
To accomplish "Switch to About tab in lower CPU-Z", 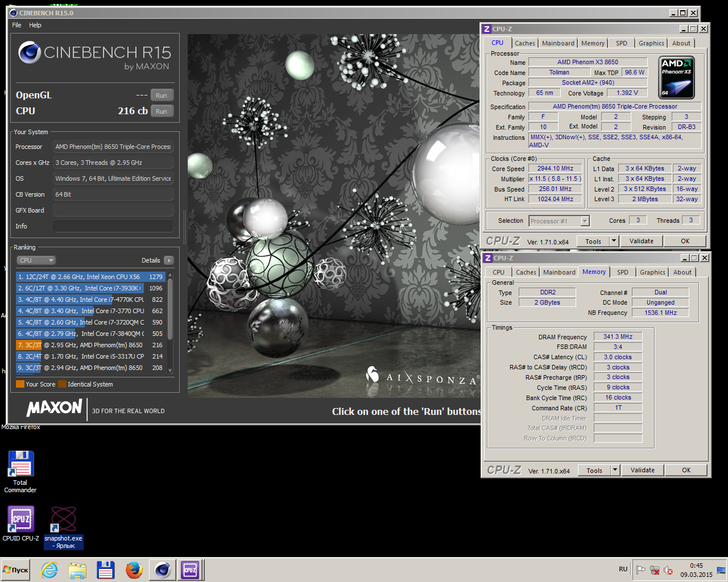I will coord(682,273).
